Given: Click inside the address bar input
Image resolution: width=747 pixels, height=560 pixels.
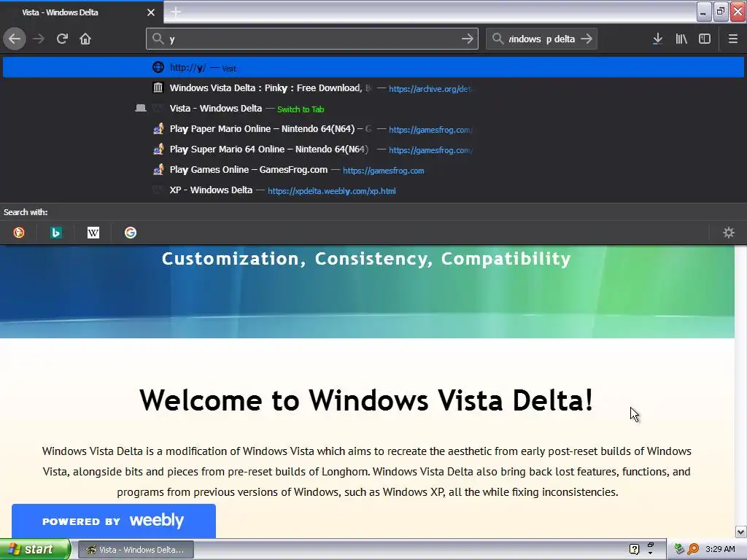Looking at the screenshot, I should coord(312,39).
